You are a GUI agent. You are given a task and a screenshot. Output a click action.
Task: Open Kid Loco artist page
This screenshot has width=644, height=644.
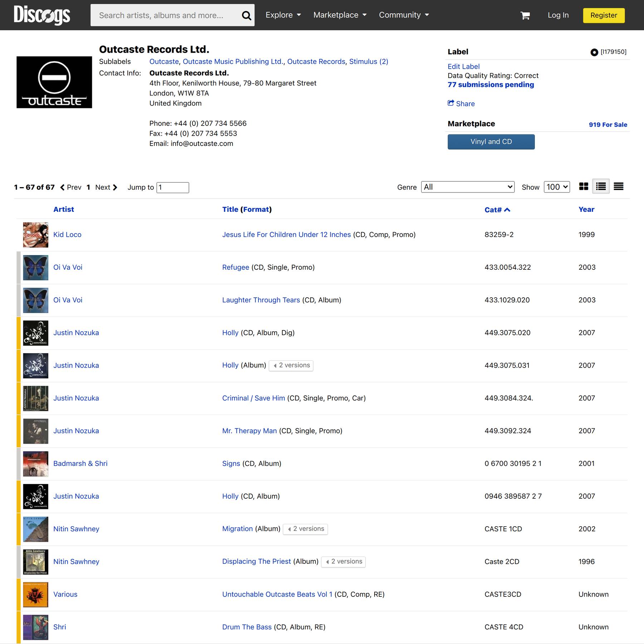67,235
